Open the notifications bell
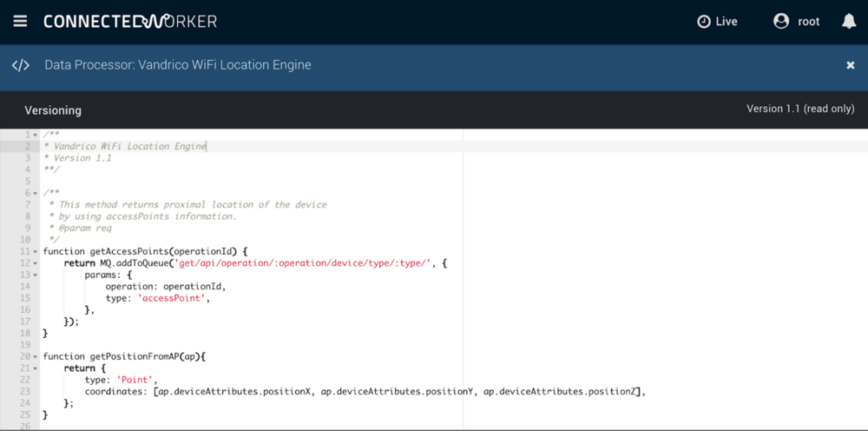 [849, 22]
